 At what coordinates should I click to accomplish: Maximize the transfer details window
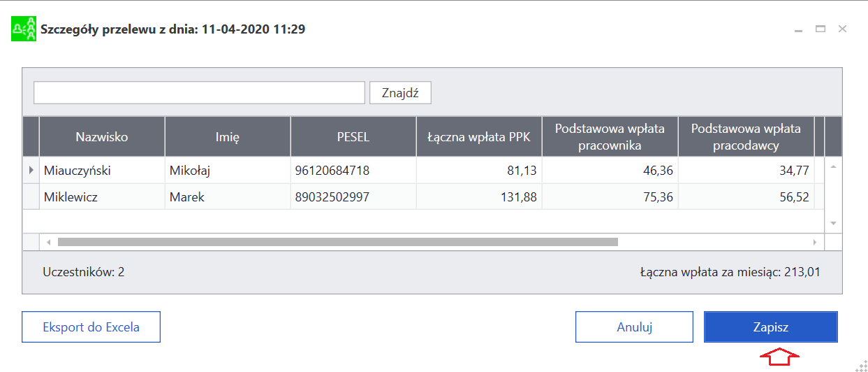click(x=821, y=29)
